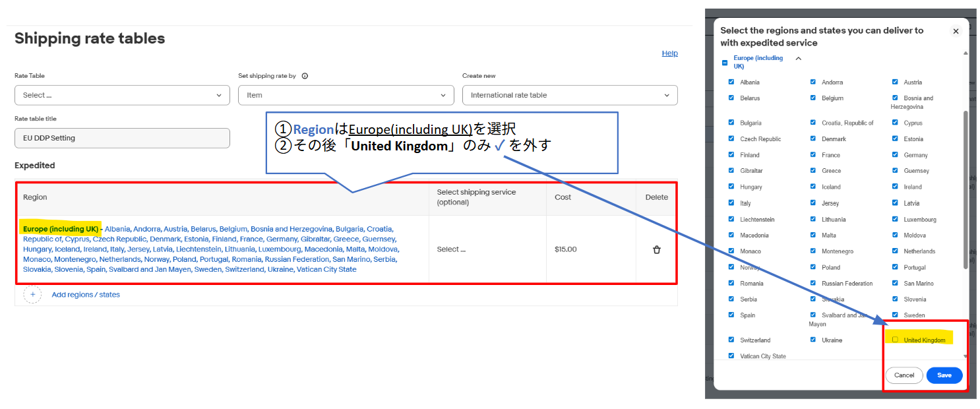Uncheck the Hungary checkbox
This screenshot has height=409, width=980.
coord(731,187)
